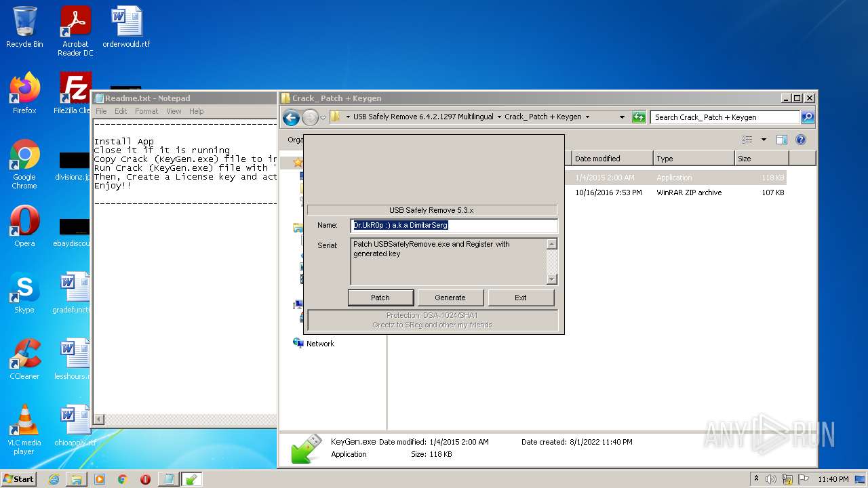This screenshot has height=488, width=868.
Task: Click the Explorer Back arrow button
Action: coord(292,117)
